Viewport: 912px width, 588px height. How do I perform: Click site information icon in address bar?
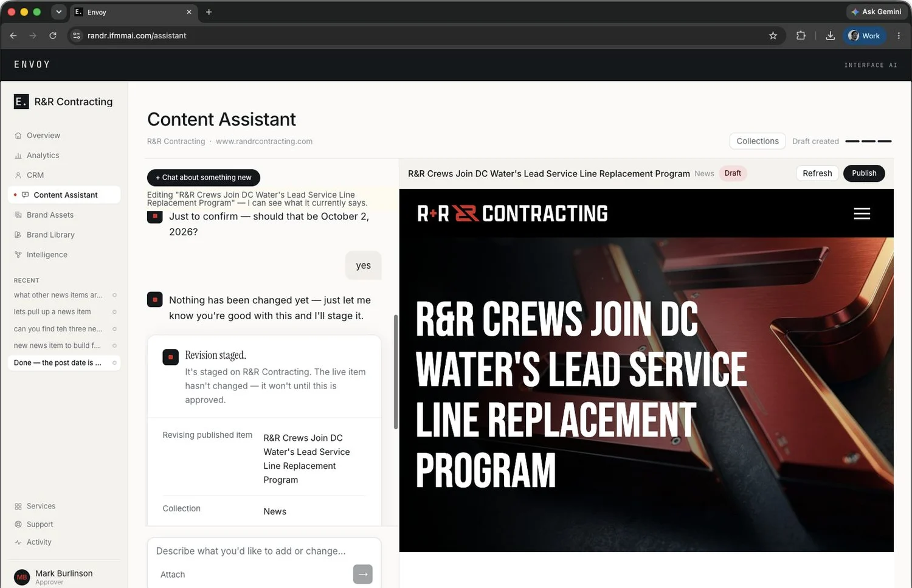click(x=77, y=36)
